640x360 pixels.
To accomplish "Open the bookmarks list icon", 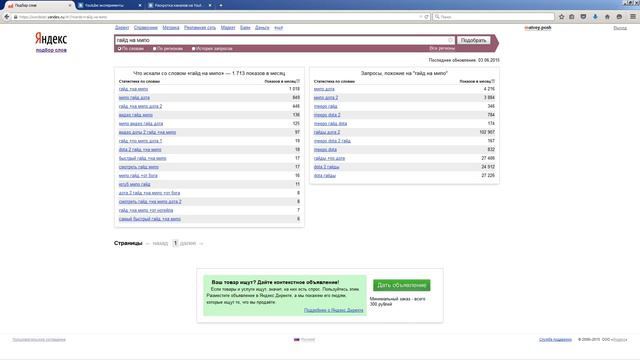I will point(571,17).
